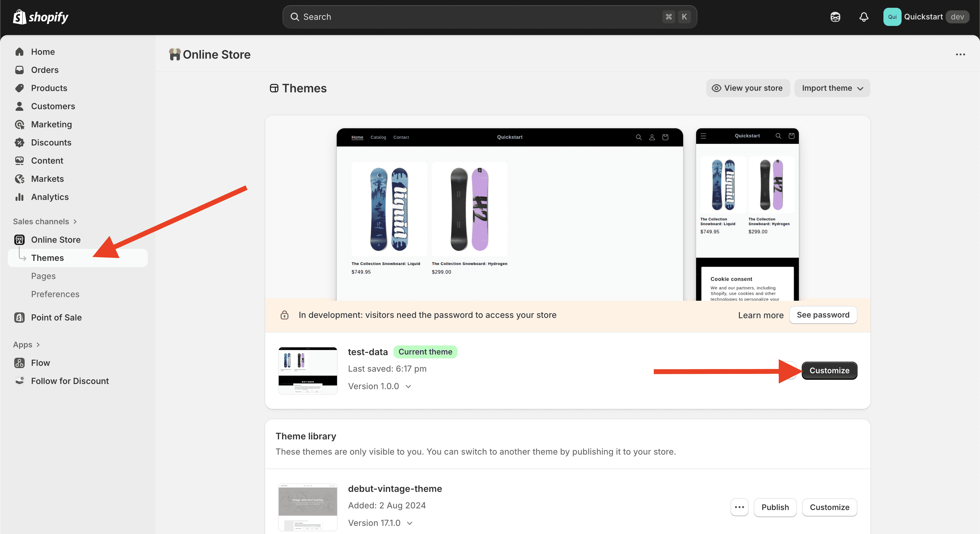Open the Flow app icon in sidebar

(x=19, y=363)
